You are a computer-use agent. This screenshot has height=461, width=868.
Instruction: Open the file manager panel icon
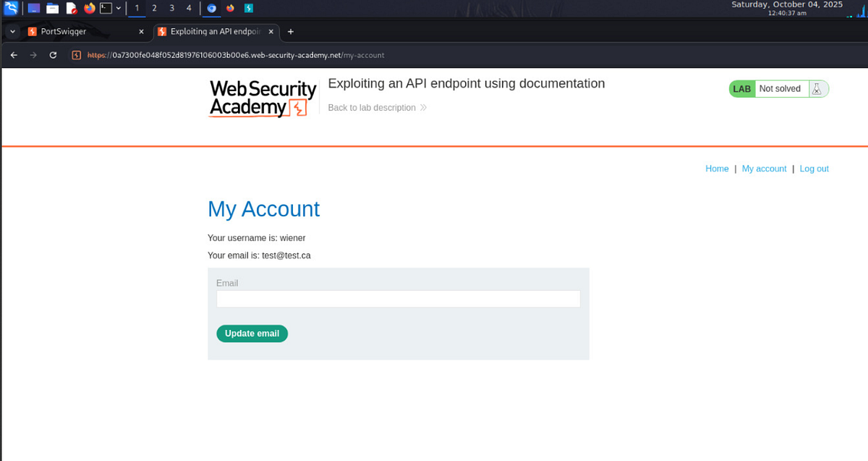[53, 9]
